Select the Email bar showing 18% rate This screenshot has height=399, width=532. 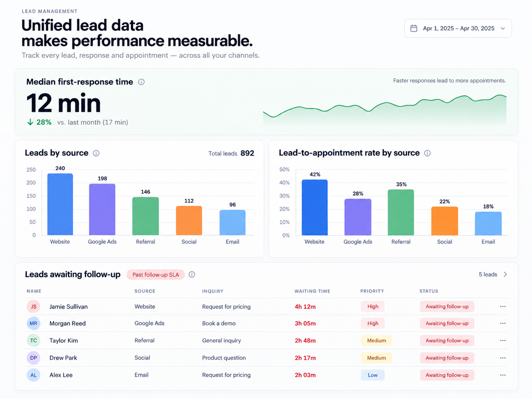[488, 223]
